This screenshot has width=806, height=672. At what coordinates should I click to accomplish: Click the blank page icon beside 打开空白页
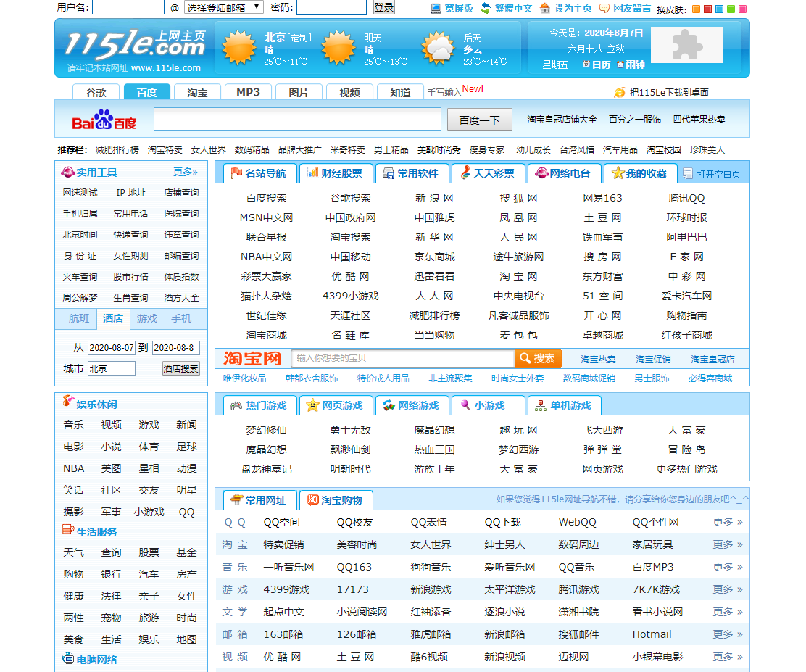[x=688, y=174]
